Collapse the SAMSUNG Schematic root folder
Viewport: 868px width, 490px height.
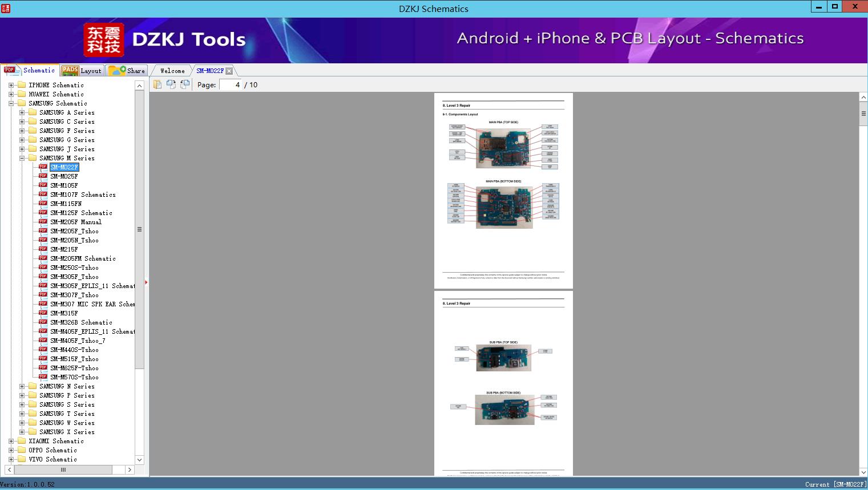[11, 103]
